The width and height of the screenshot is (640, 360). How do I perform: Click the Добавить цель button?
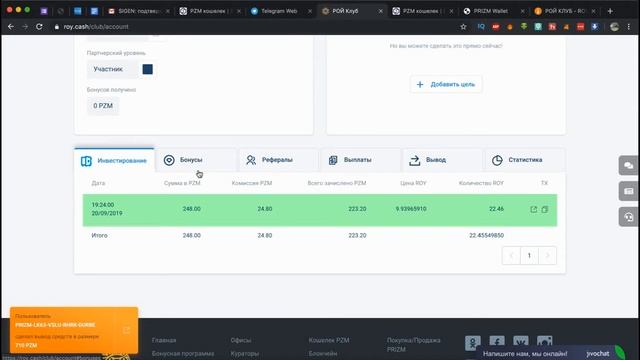pyautogui.click(x=446, y=84)
